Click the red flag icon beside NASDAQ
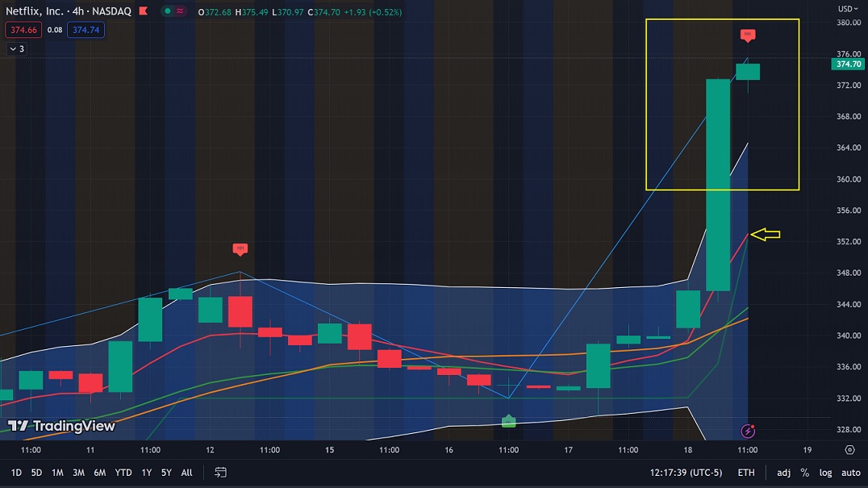This screenshot has height=488, width=868. click(144, 11)
